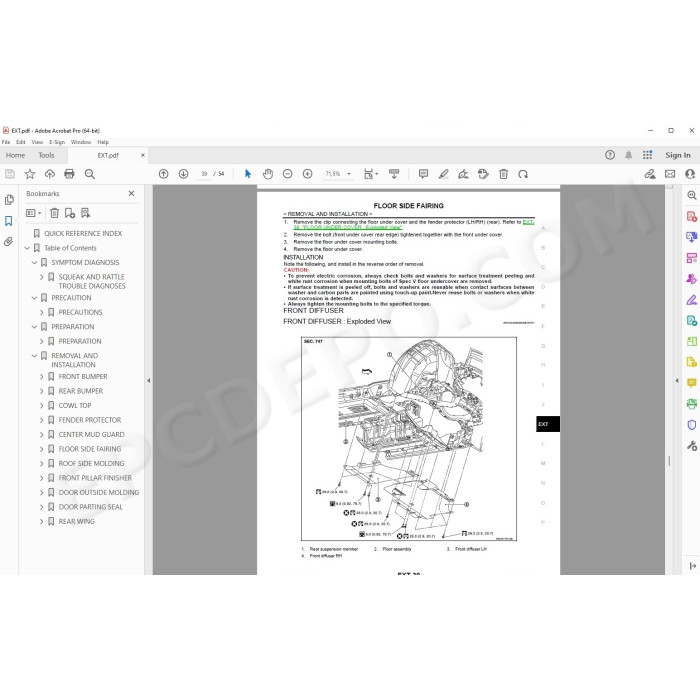Go to next page arrow
This screenshot has height=700, width=700.
coord(183,174)
